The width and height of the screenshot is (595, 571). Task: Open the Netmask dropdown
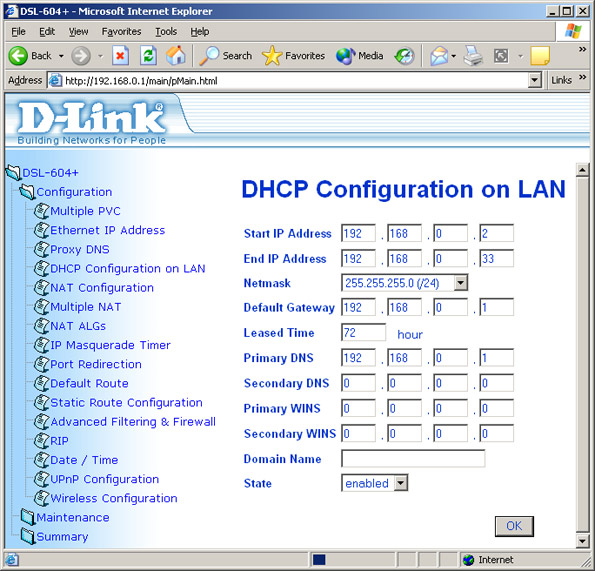[404, 283]
